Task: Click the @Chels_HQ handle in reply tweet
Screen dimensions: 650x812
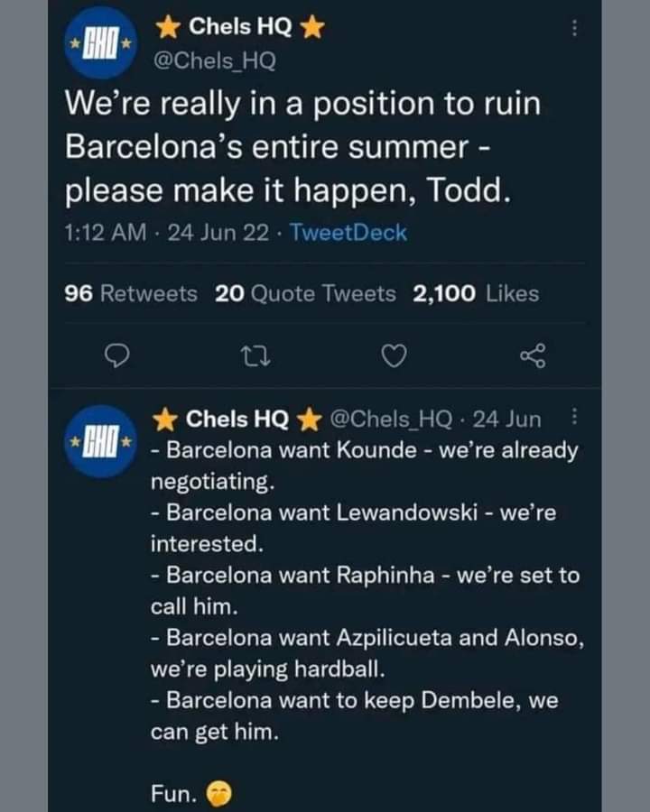Action: (x=391, y=419)
